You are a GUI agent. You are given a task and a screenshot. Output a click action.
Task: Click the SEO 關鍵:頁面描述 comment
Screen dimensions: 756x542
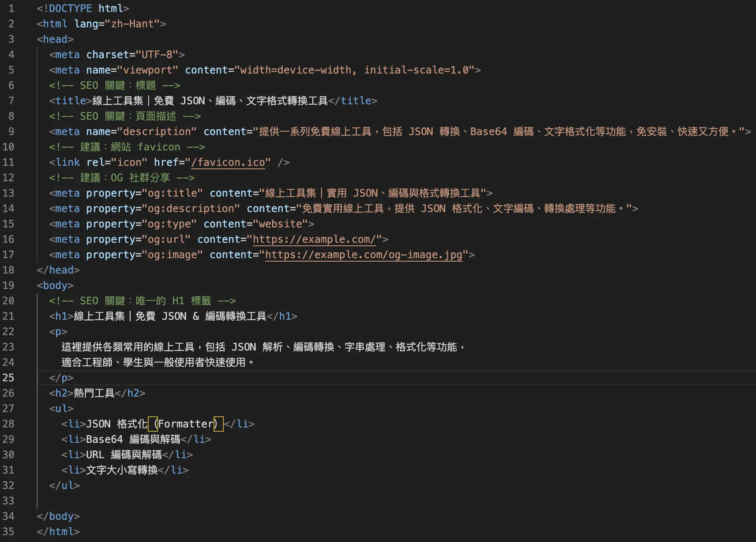tap(125, 116)
